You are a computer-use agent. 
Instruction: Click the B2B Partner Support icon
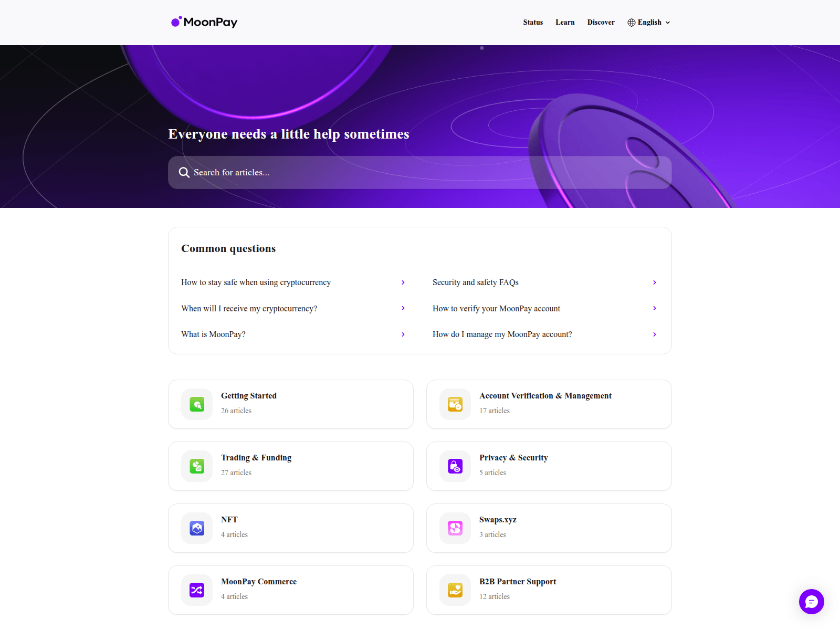[x=455, y=590]
